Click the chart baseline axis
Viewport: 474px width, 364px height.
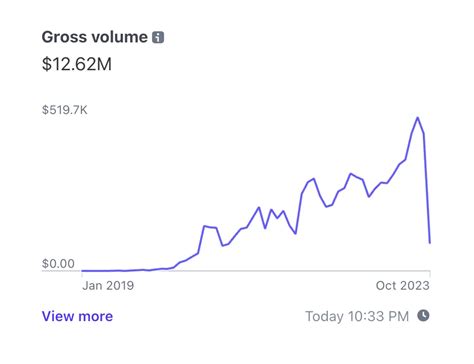(236, 271)
